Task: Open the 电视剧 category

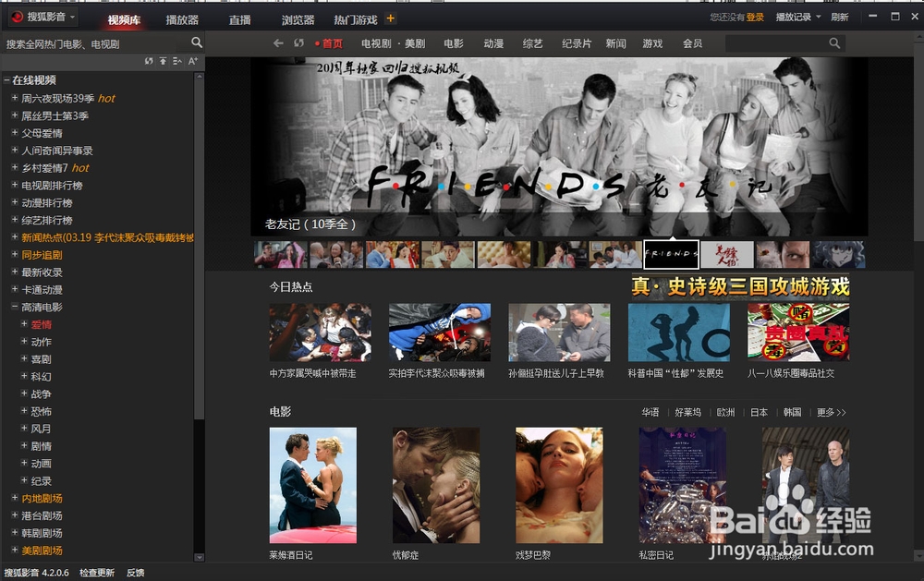Action: click(376, 43)
